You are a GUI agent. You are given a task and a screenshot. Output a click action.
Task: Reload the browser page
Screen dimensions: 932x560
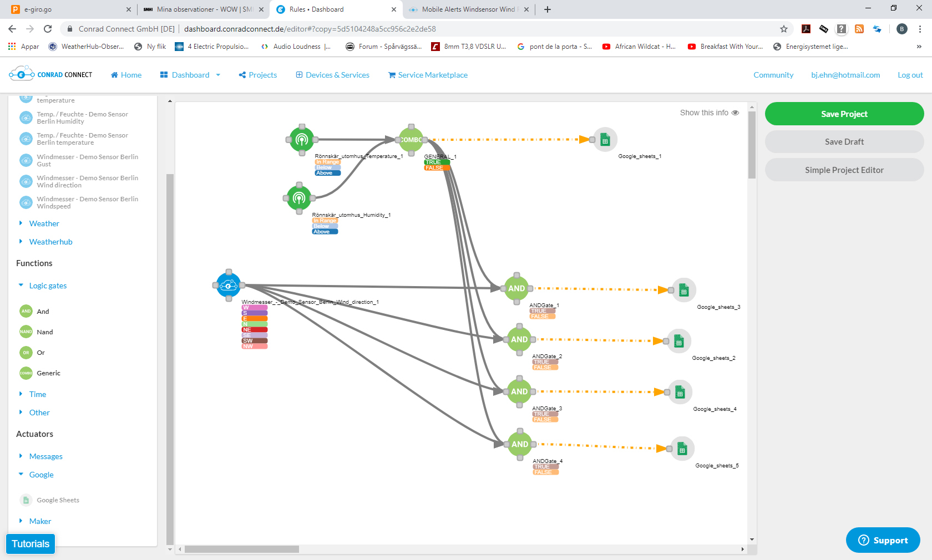pyautogui.click(x=48, y=29)
